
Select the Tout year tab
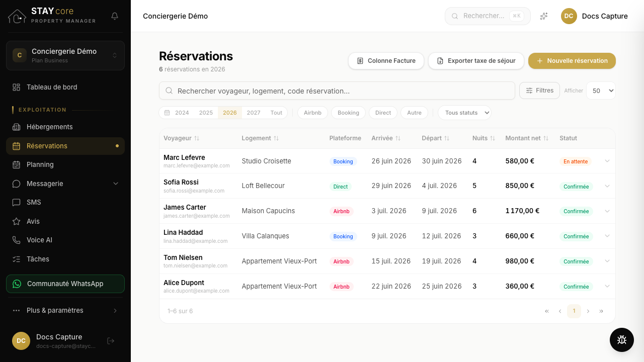tap(276, 113)
